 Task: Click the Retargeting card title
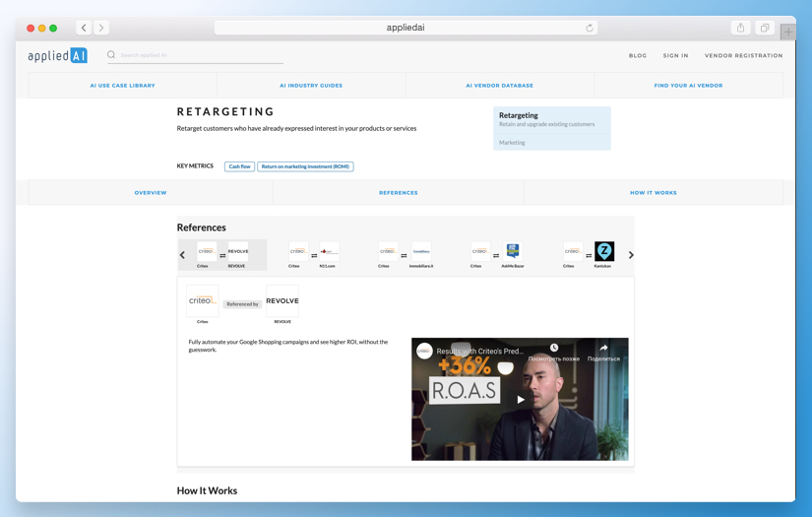click(x=519, y=115)
